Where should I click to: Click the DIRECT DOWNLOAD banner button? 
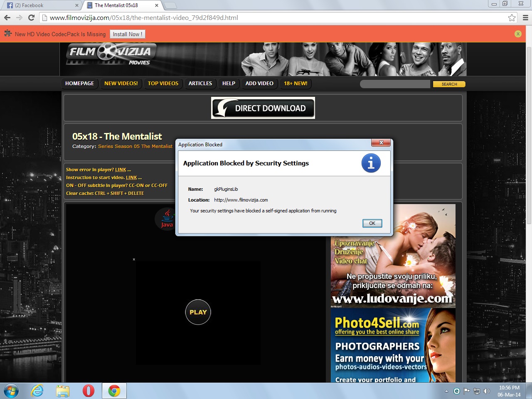tap(263, 108)
